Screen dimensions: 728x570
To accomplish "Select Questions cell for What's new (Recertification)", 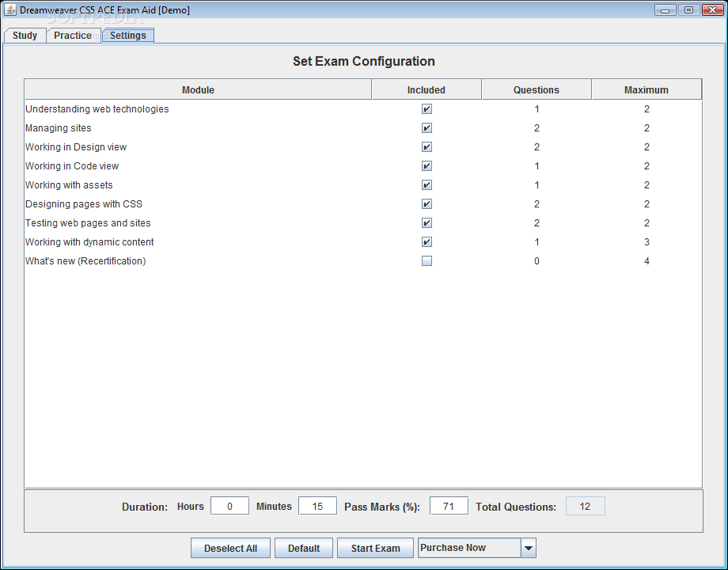I will click(x=537, y=261).
